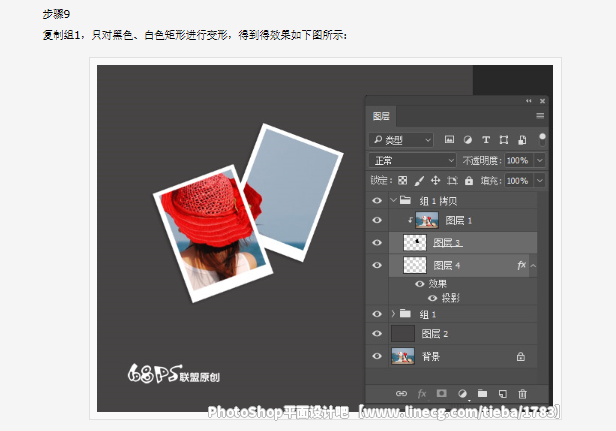Select the group name 组 1 拷贝
The image size is (616, 431).
(x=438, y=201)
